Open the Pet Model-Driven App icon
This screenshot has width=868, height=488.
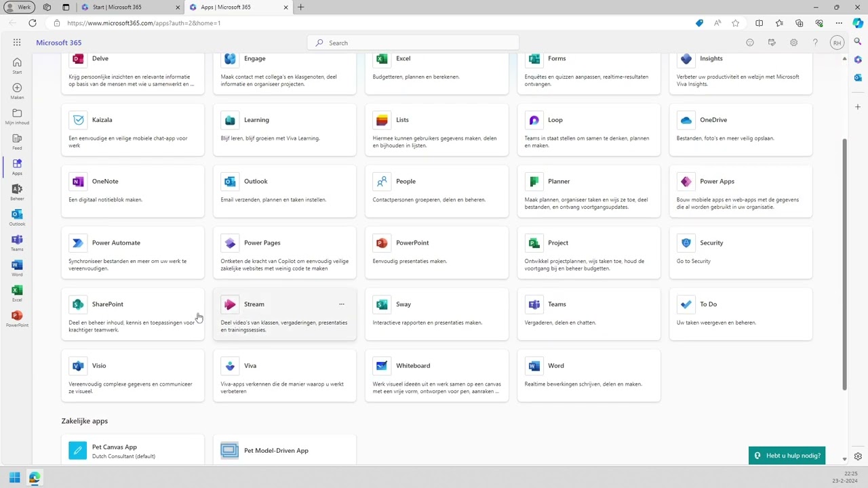230,451
